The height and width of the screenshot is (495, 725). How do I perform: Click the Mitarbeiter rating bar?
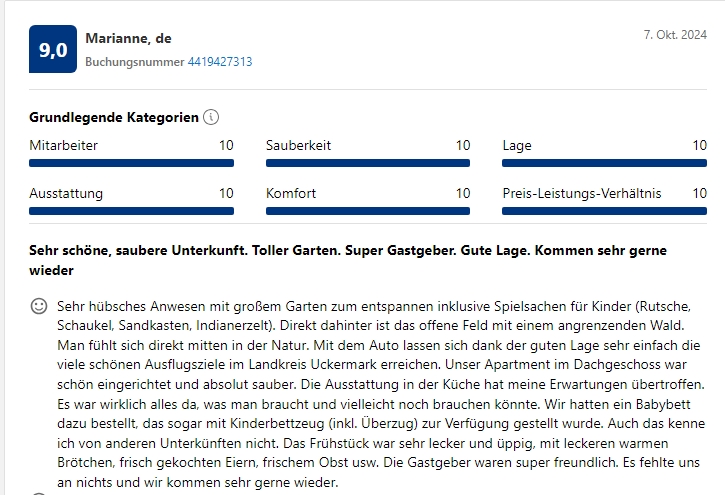click(x=131, y=163)
